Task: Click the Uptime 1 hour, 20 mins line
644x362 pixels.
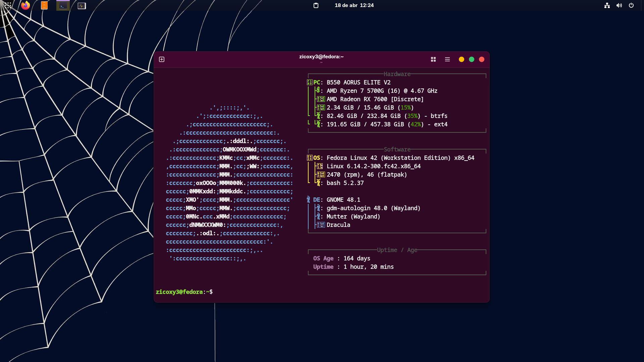Action: (354, 267)
